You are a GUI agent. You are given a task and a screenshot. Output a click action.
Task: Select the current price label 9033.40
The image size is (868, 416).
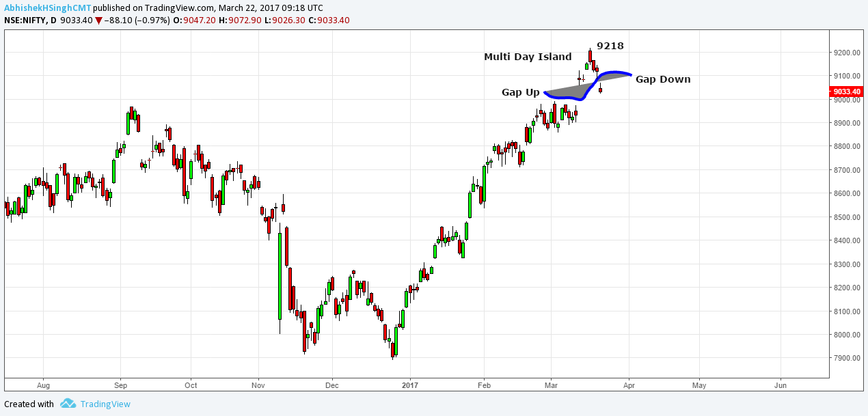tap(847, 92)
